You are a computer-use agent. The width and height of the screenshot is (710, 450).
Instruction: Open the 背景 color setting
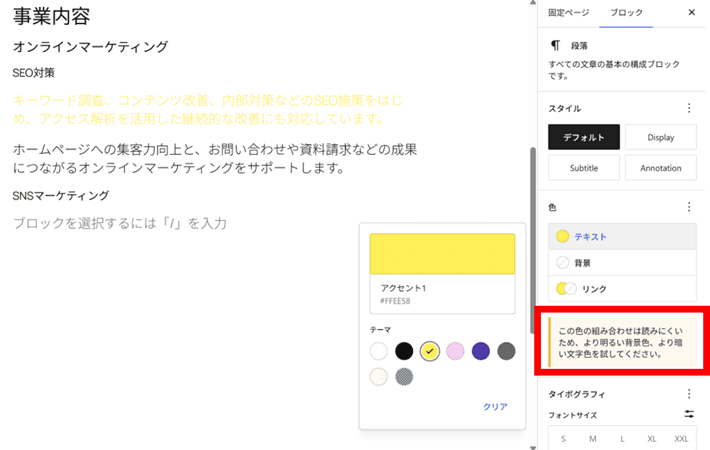point(622,263)
